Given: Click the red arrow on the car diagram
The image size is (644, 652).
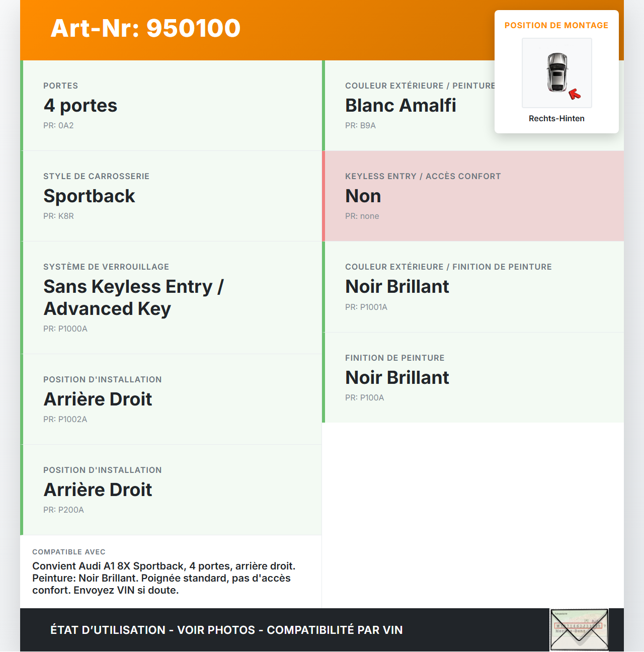Looking at the screenshot, I should (575, 94).
